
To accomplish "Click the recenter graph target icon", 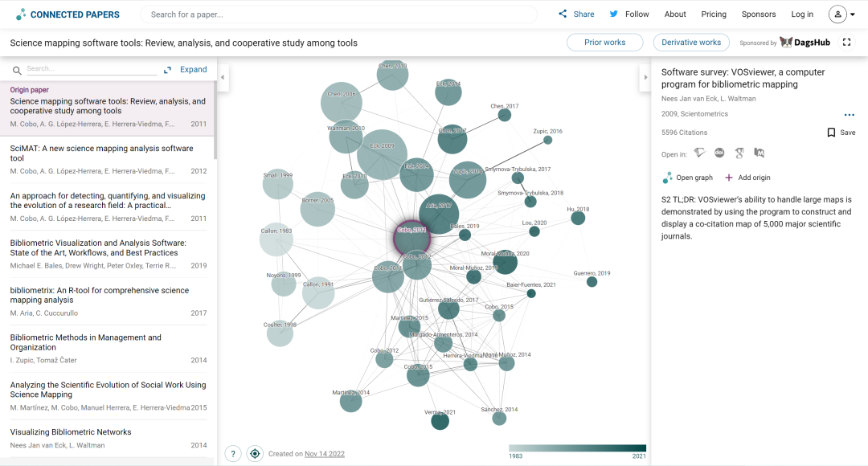I will tap(255, 454).
